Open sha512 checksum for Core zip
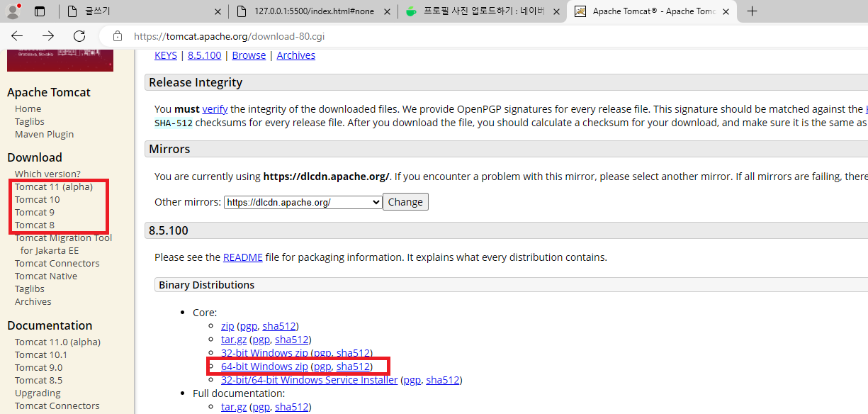Image resolution: width=868 pixels, height=414 pixels. pos(278,326)
